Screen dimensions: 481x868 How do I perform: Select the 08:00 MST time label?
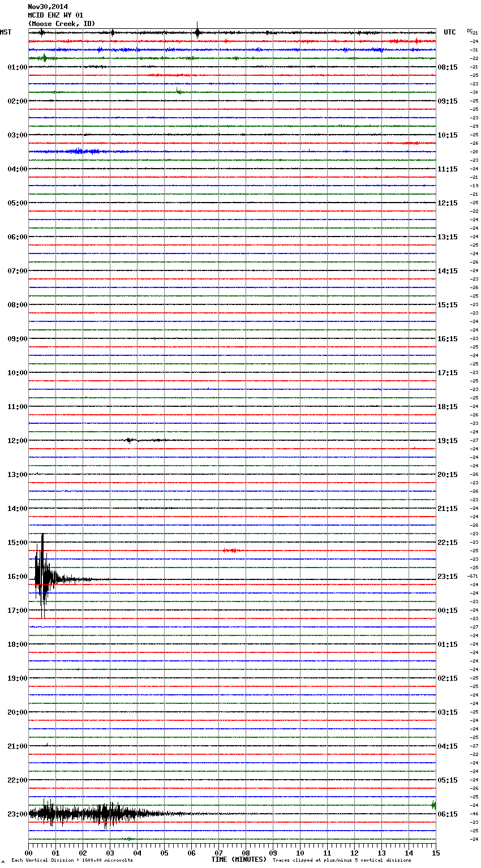point(17,305)
